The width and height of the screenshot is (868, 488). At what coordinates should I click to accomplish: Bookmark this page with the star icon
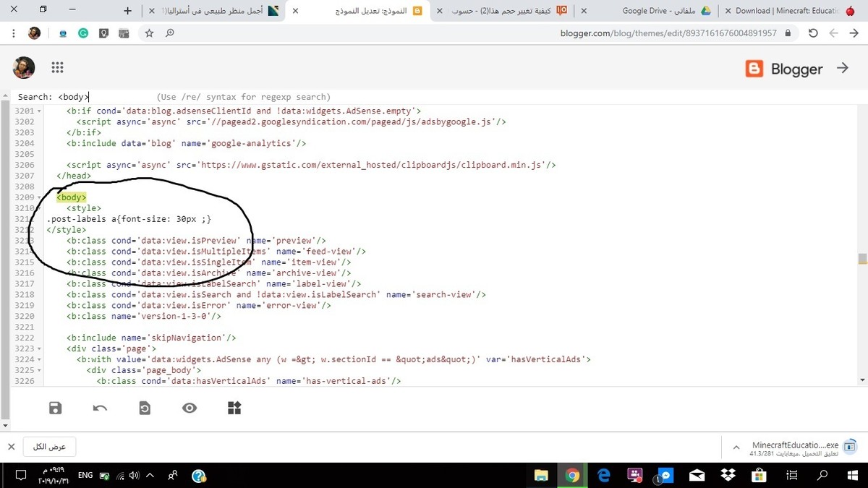[149, 33]
